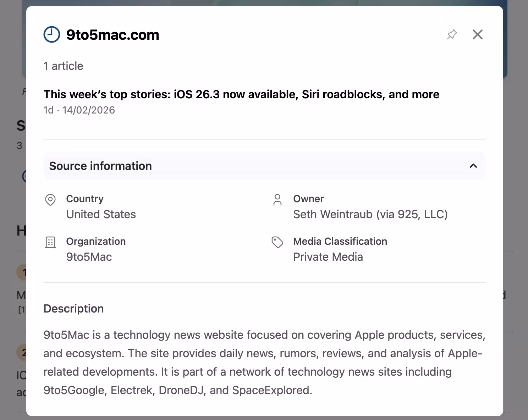Select the article date 14/02/2026
This screenshot has height=420, width=528.
click(88, 110)
